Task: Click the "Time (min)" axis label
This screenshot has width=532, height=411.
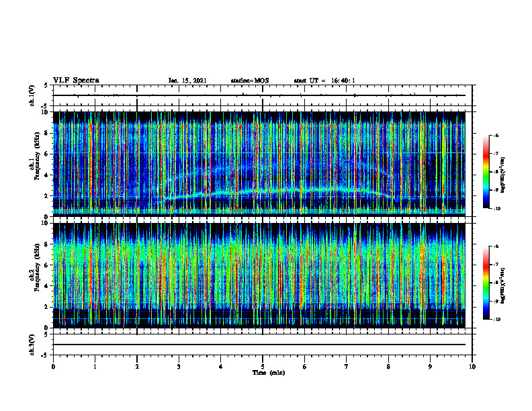Action: (269, 373)
